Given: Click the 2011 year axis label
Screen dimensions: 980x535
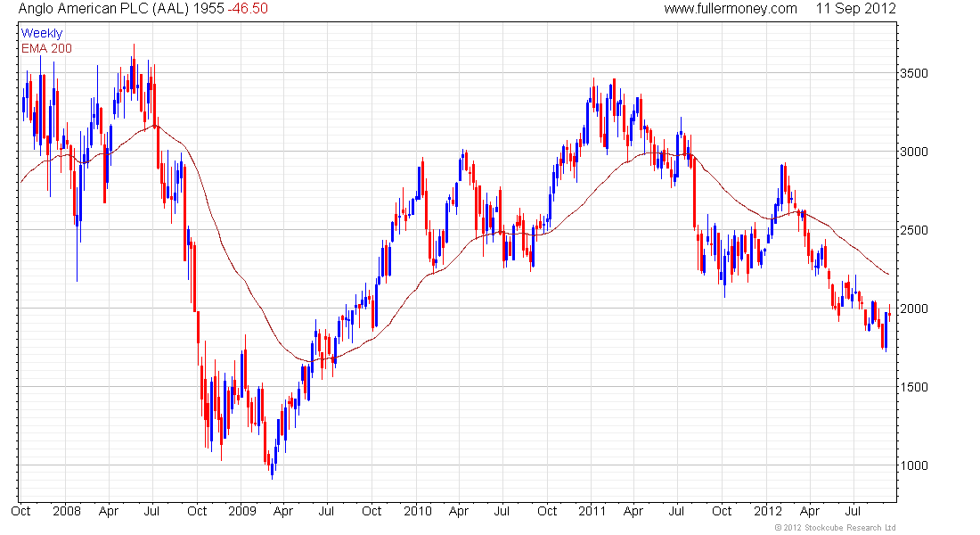Looking at the screenshot, I should click(592, 511).
